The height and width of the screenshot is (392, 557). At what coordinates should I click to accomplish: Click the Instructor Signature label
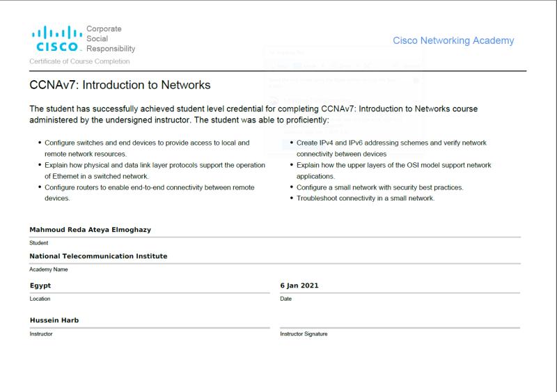[x=304, y=334]
